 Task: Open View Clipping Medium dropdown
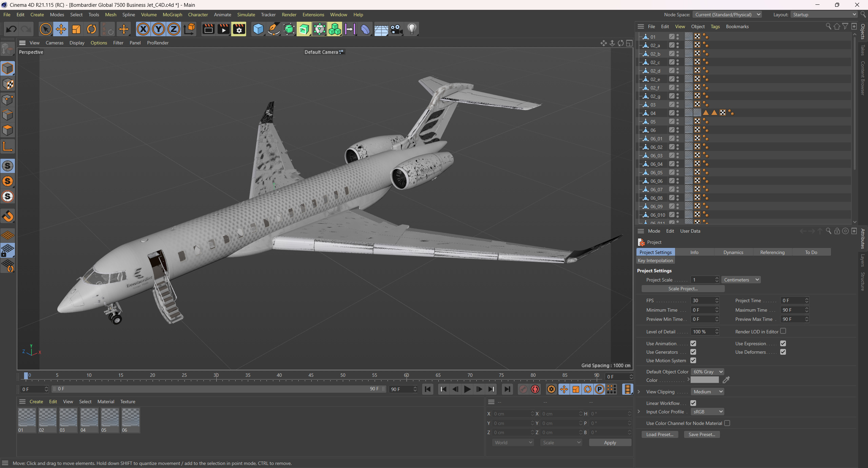coord(707,392)
